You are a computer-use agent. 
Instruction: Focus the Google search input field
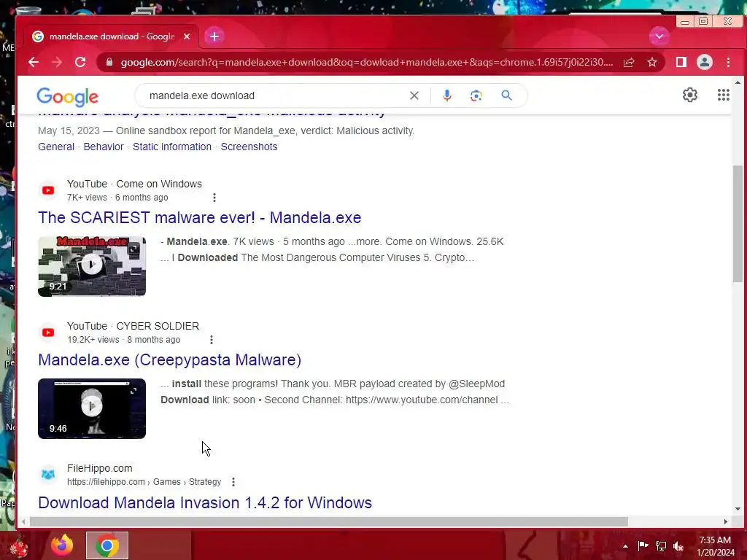276,96
